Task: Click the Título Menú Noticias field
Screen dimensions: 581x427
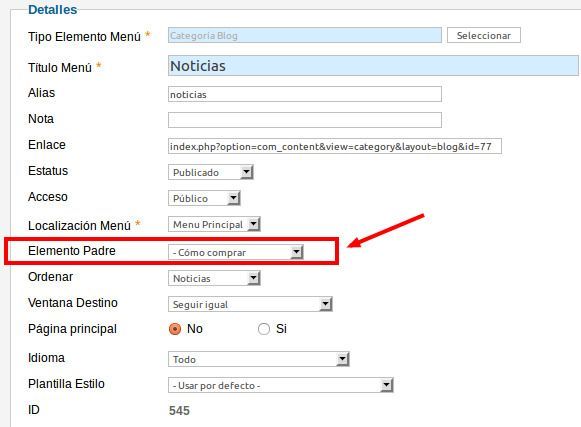Action: 373,66
